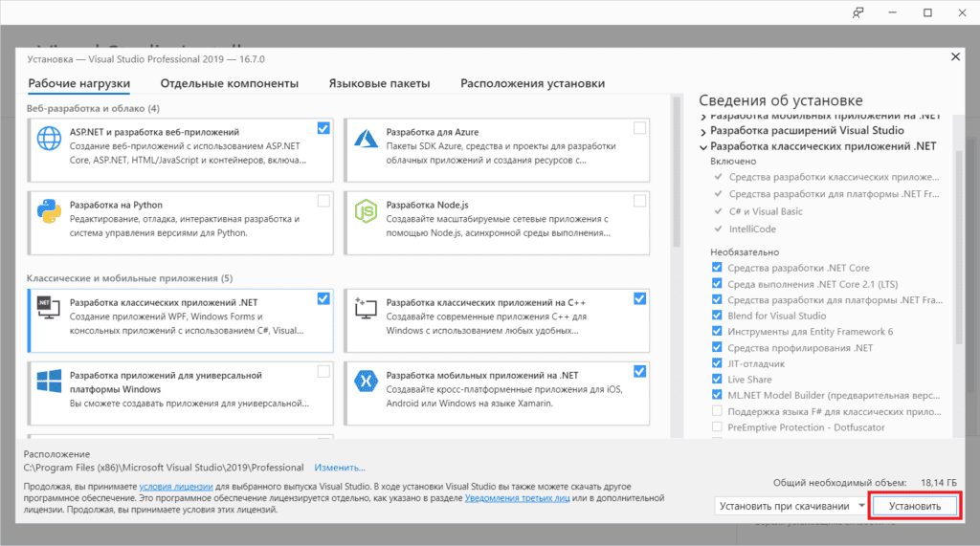The image size is (980, 546).
Task: Uncheck ASP.NET и разработка веб-приложений workload
Action: [x=323, y=128]
